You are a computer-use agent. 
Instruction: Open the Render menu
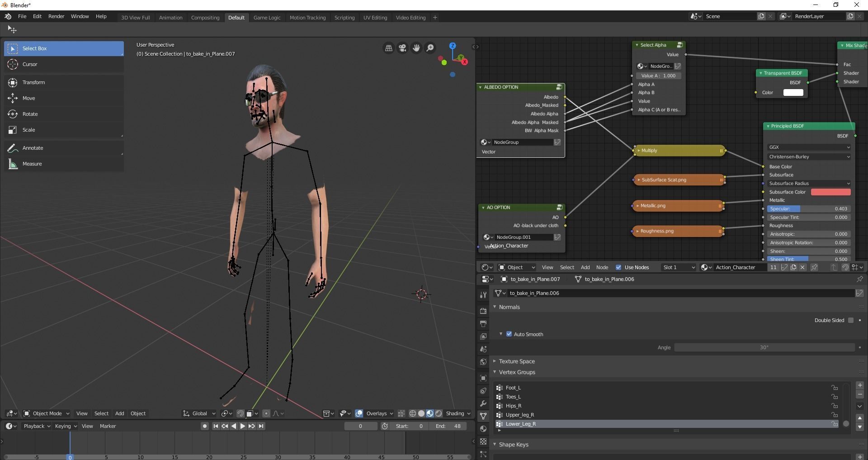[x=56, y=16]
